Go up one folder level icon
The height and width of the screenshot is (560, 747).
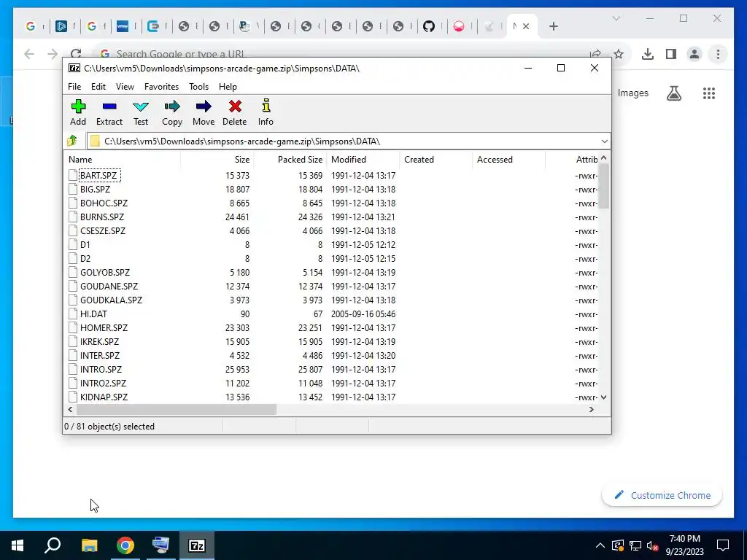[72, 141]
